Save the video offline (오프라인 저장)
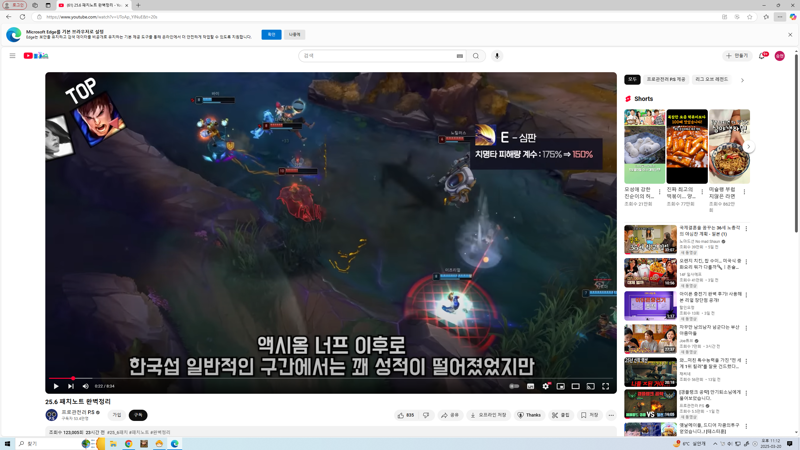Image resolution: width=800 pixels, height=450 pixels. coord(488,415)
